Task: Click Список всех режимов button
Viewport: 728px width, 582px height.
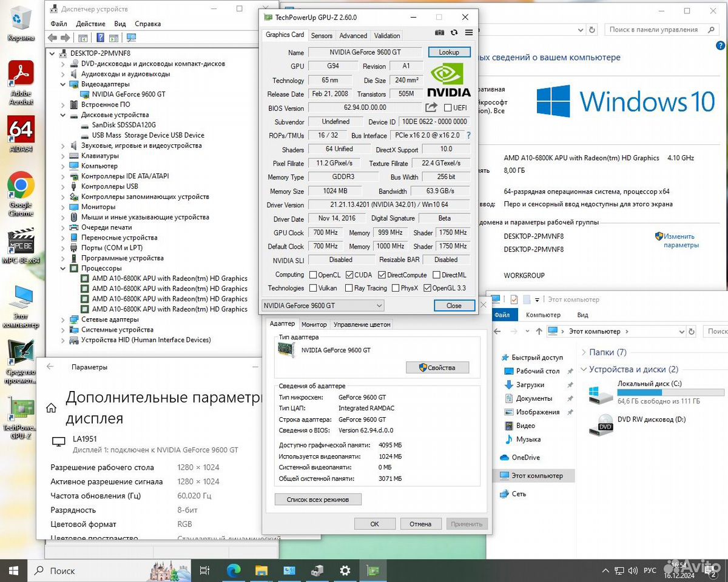Action: (x=318, y=500)
